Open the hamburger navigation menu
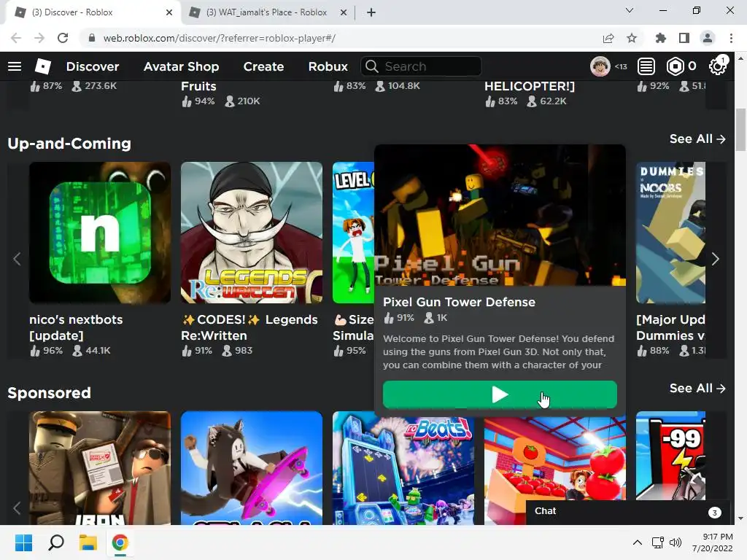747x560 pixels. [15, 66]
